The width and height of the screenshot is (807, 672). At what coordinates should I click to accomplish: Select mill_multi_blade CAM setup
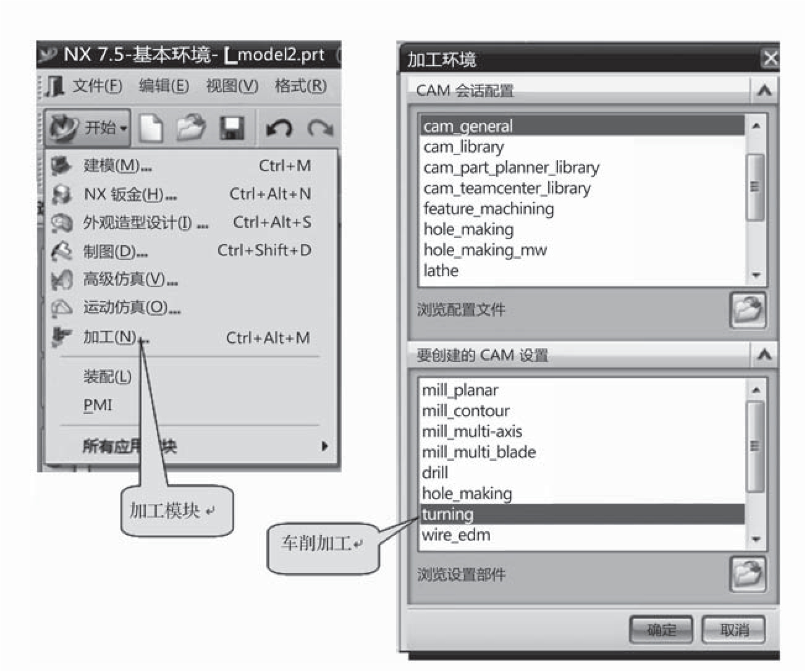tap(582, 452)
